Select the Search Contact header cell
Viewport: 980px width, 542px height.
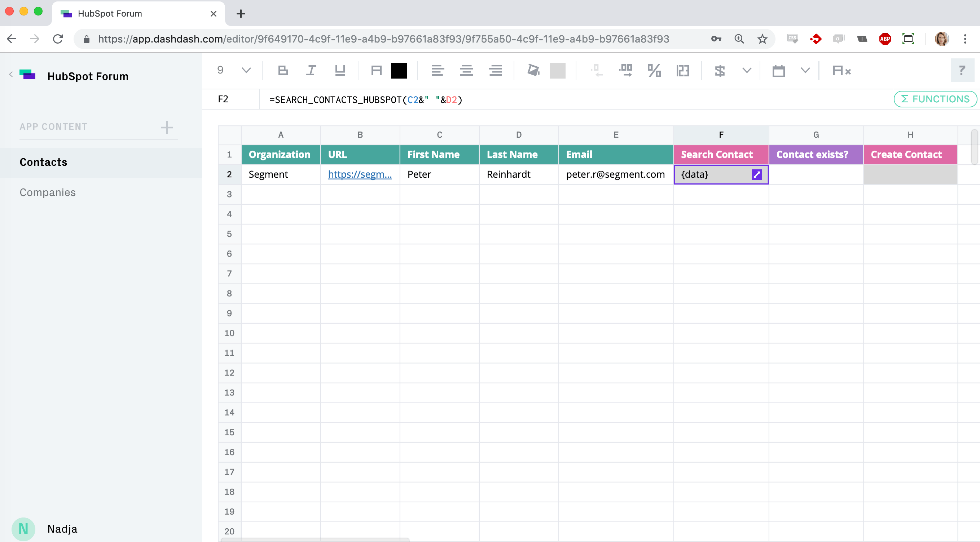721,154
